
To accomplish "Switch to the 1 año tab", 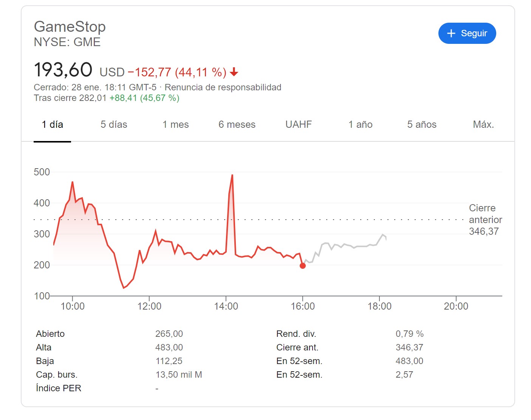I will [x=360, y=124].
